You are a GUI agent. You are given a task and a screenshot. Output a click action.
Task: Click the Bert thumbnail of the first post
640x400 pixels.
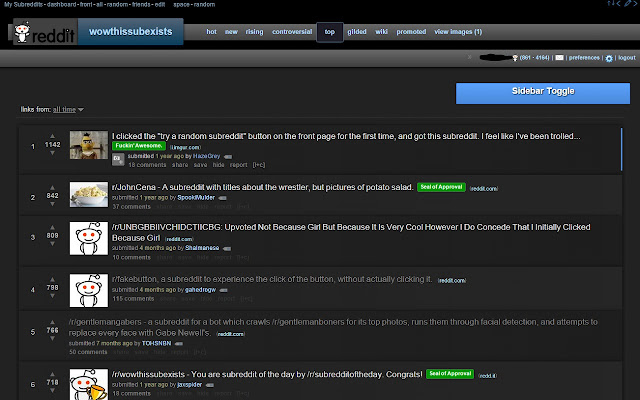point(89,145)
